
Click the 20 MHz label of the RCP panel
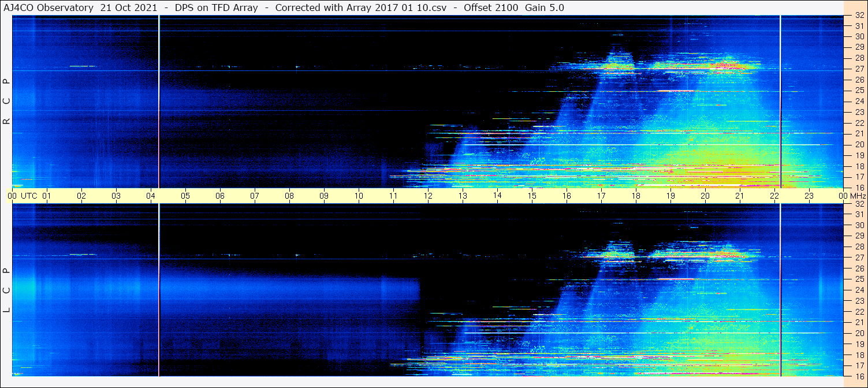click(x=859, y=144)
